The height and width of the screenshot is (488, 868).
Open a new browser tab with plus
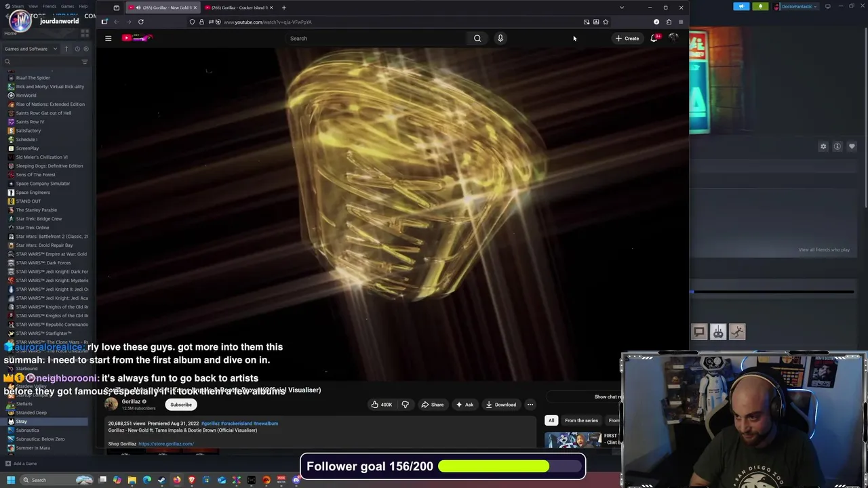tap(284, 7)
